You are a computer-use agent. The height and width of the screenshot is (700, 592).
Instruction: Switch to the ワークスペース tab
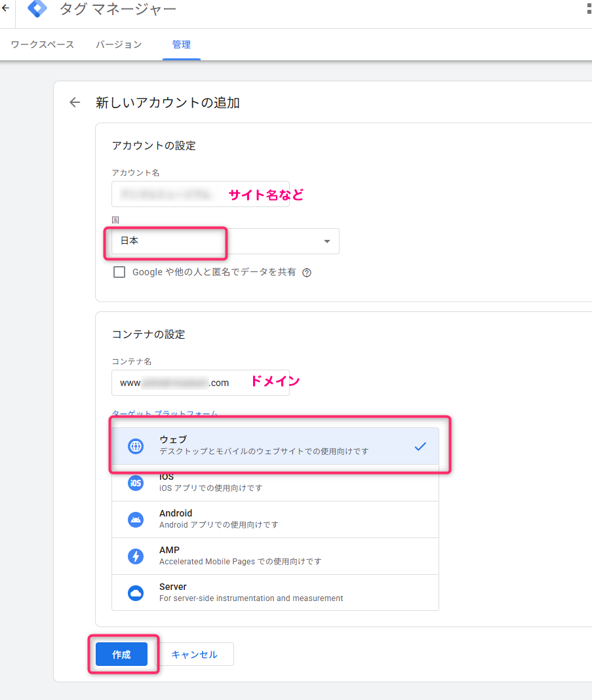[43, 45]
